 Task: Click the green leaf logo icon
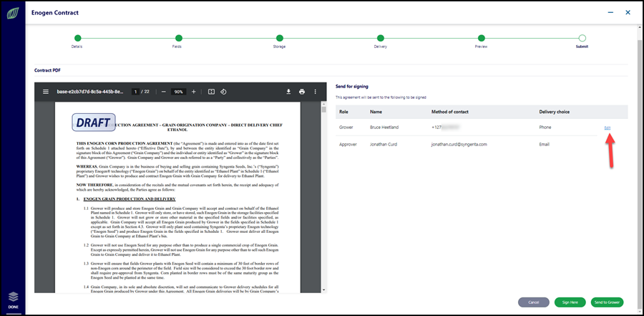13,14
